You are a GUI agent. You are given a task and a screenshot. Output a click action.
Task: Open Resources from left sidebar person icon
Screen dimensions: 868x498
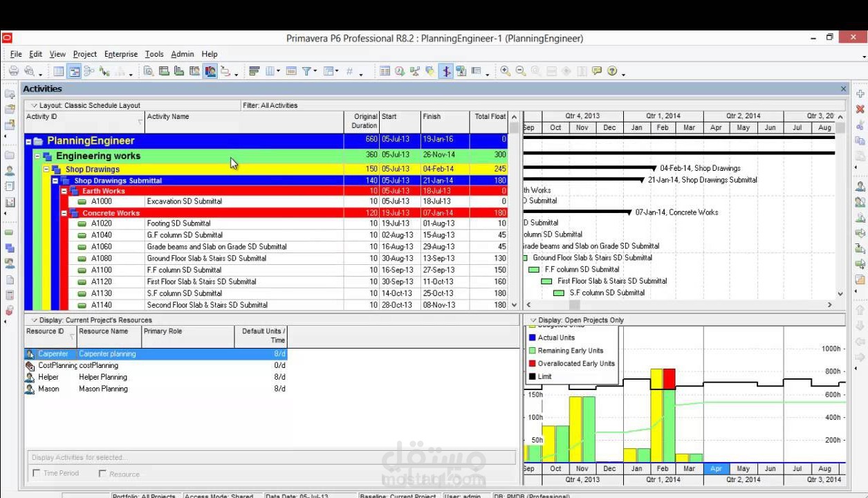coord(10,171)
